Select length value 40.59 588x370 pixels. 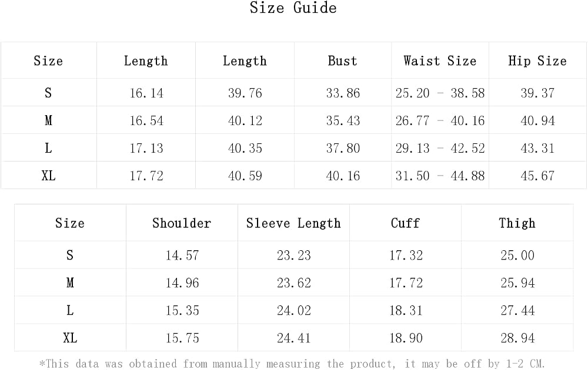coord(245,176)
